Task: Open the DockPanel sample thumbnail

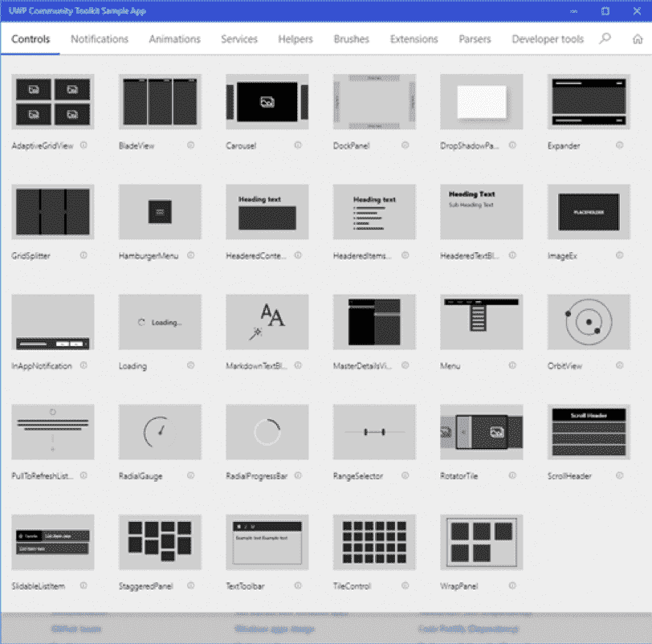Action: point(375,102)
